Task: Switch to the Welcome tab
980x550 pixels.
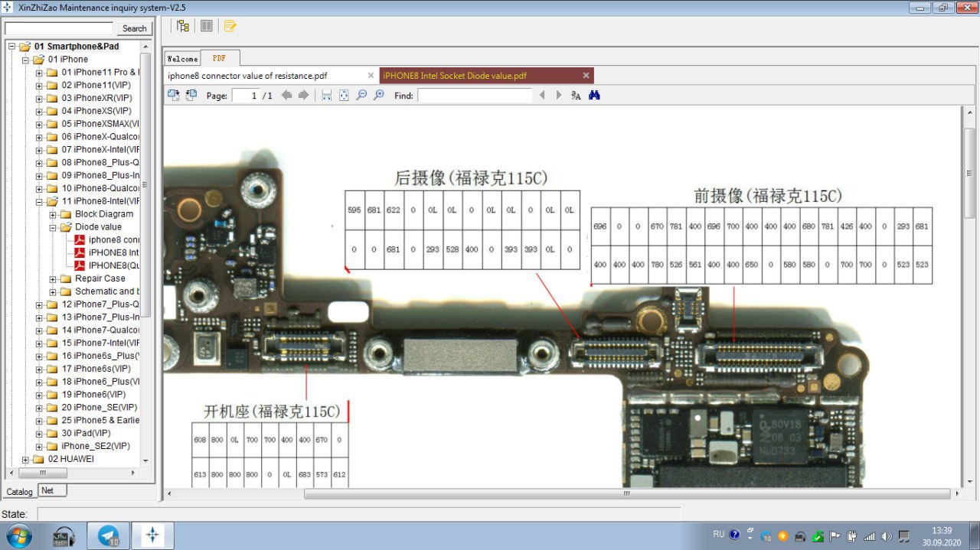Action: (182, 59)
